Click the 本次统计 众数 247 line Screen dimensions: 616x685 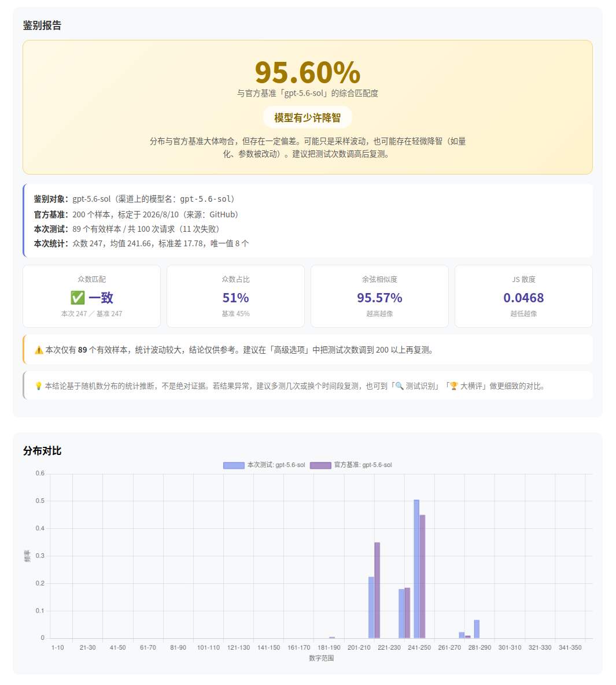(141, 243)
